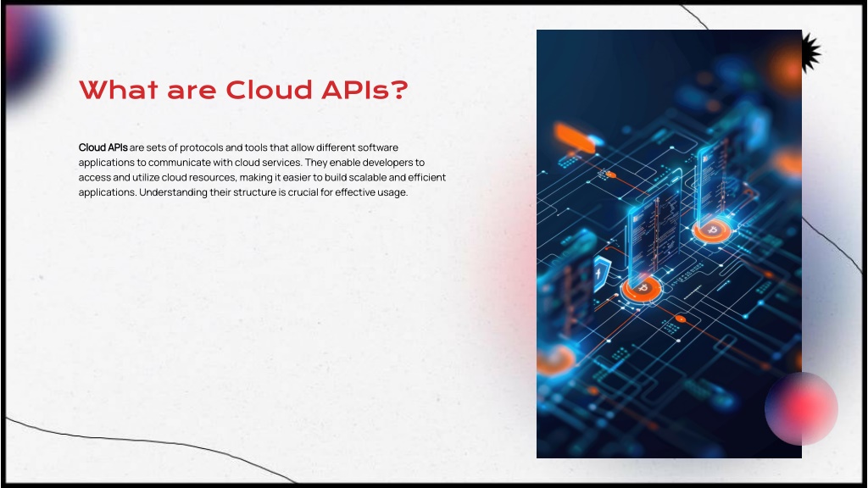Click the red gradient circle by the image's lower corner
This screenshot has width=868, height=488.
pos(801,409)
